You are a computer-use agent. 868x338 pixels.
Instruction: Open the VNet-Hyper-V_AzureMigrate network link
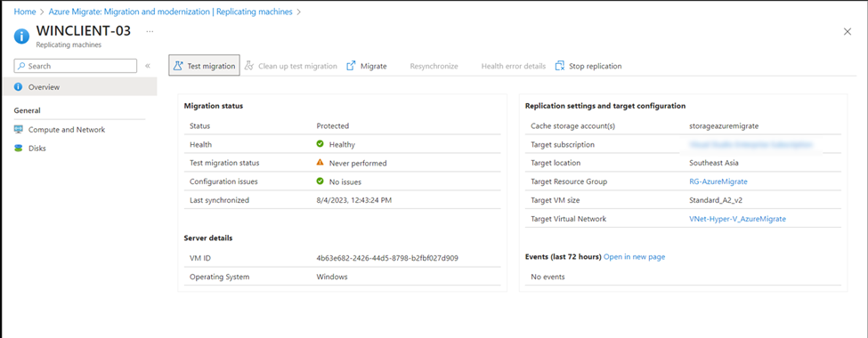click(737, 219)
